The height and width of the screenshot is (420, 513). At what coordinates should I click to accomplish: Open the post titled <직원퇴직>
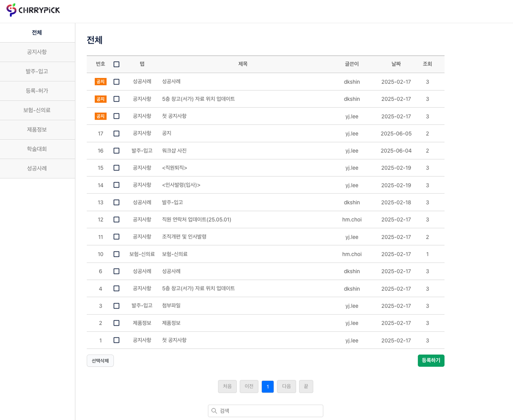174,168
